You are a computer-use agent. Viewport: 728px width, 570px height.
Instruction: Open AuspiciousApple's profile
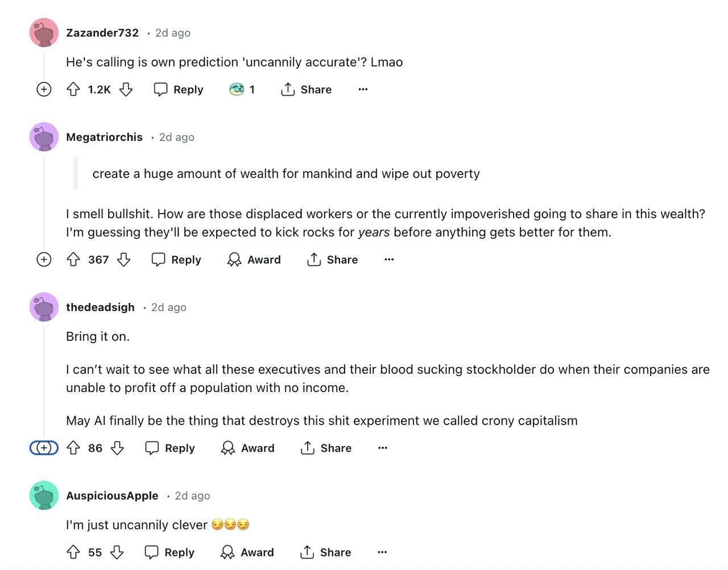(x=112, y=496)
